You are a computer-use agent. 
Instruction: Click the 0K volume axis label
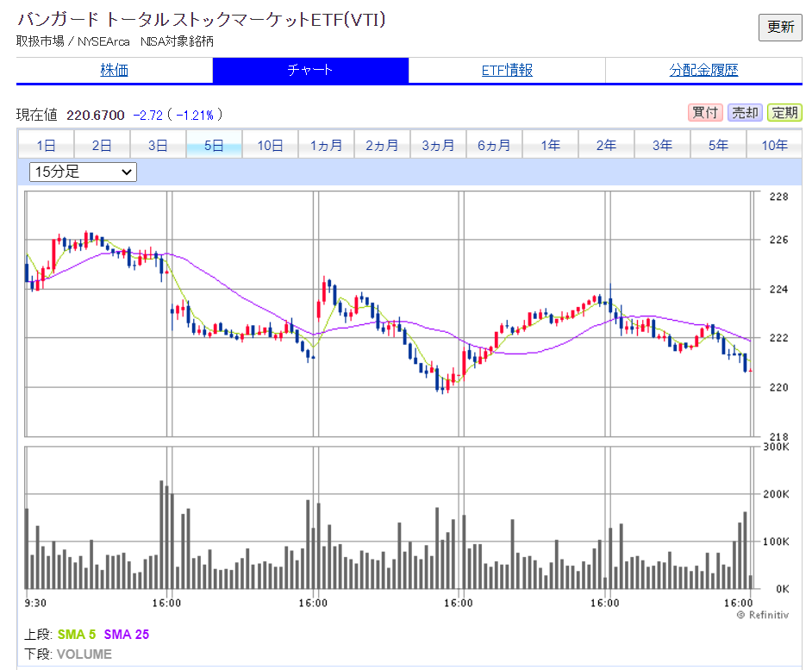[783, 589]
